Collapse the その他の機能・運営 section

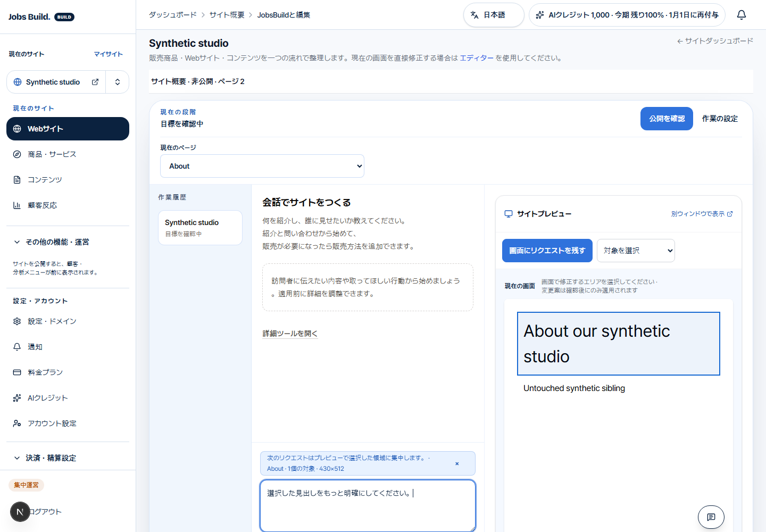click(68, 242)
